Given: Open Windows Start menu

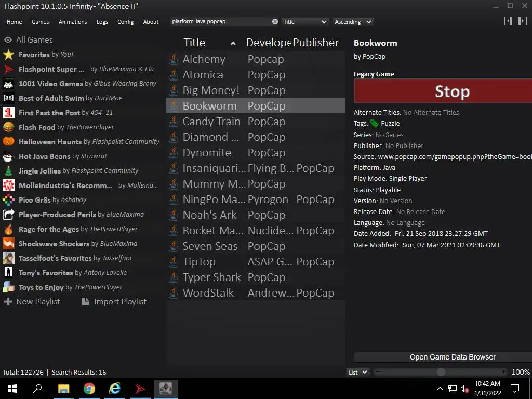Looking at the screenshot, I should coord(12,389).
